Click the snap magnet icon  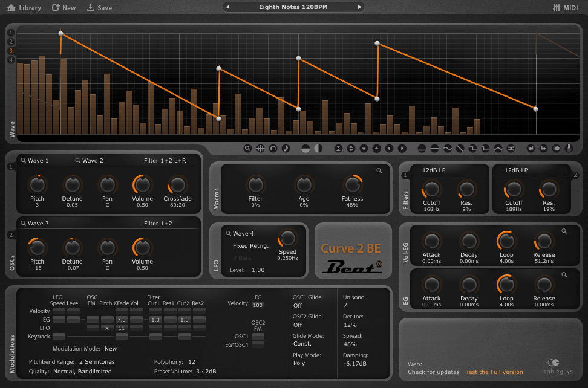[273, 148]
